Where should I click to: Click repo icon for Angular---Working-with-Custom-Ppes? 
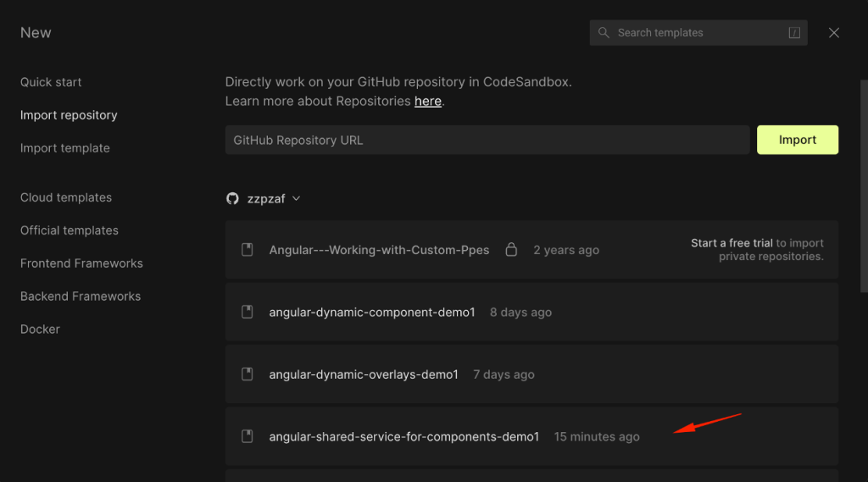pyautogui.click(x=247, y=250)
